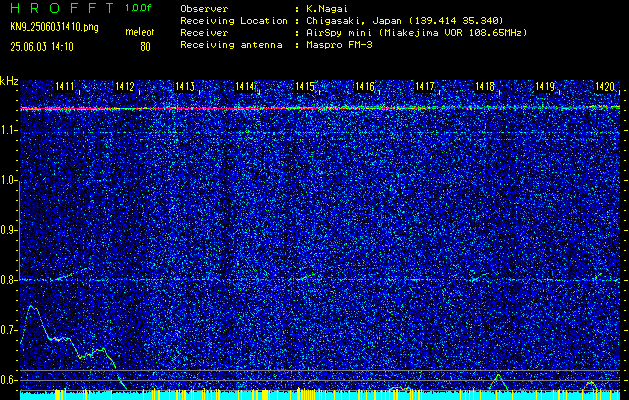This screenshot has width=629, height=400.
Task: Click the 1414 time marker
Action: coord(245,86)
